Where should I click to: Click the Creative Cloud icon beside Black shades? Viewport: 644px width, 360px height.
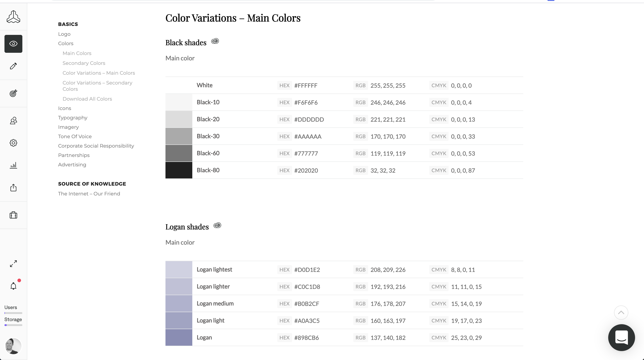point(215,41)
